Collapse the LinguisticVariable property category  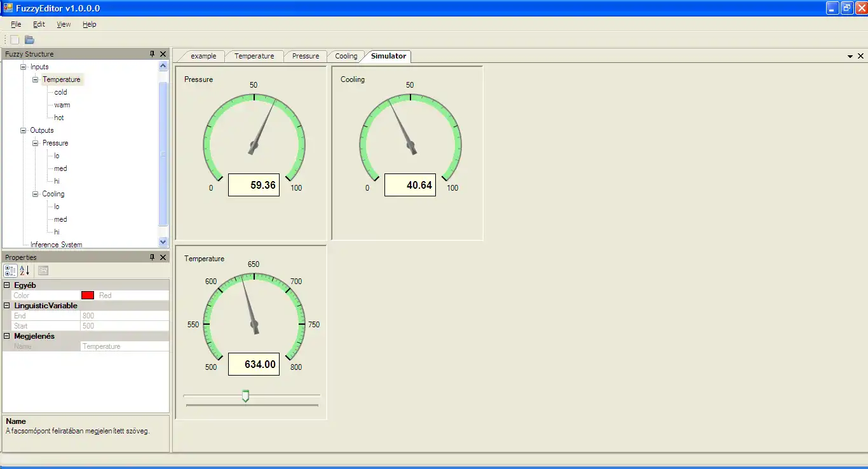point(7,306)
